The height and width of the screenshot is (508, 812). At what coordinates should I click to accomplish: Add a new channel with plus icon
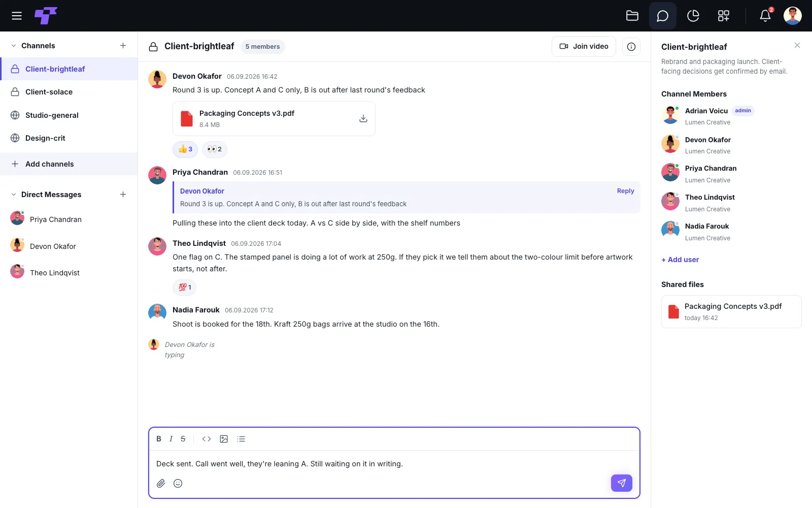coord(123,46)
